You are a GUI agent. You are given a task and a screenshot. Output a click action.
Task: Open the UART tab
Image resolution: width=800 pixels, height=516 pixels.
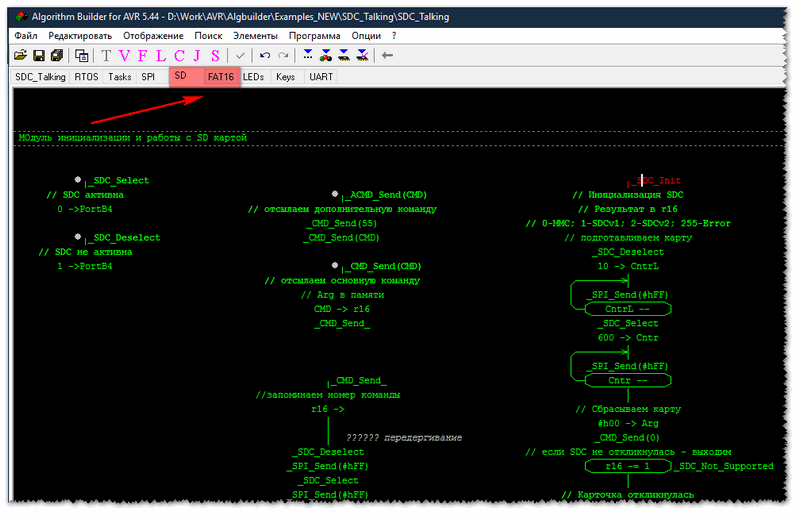pyautogui.click(x=321, y=76)
